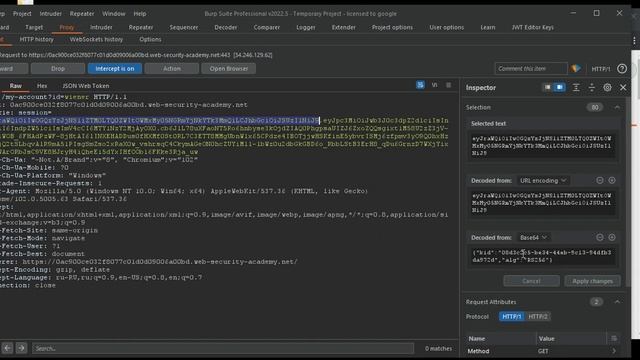Open the vertical dots menu beside the proxy tabs
The width and height of the screenshot is (640, 360).
(634, 40)
